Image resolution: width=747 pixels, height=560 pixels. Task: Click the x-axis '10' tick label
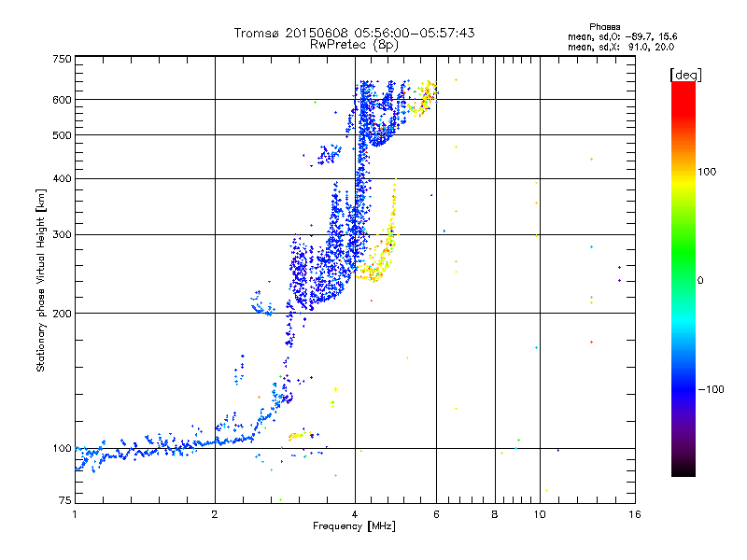coord(540,514)
